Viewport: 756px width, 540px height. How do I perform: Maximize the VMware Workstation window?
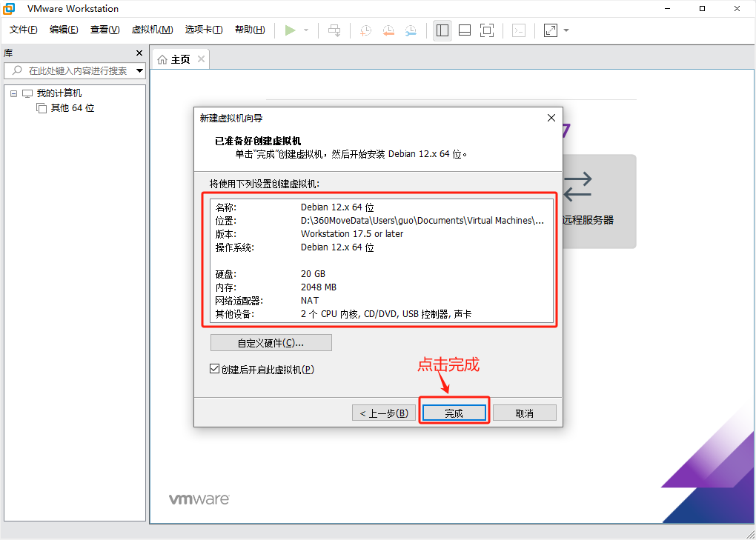(702, 9)
